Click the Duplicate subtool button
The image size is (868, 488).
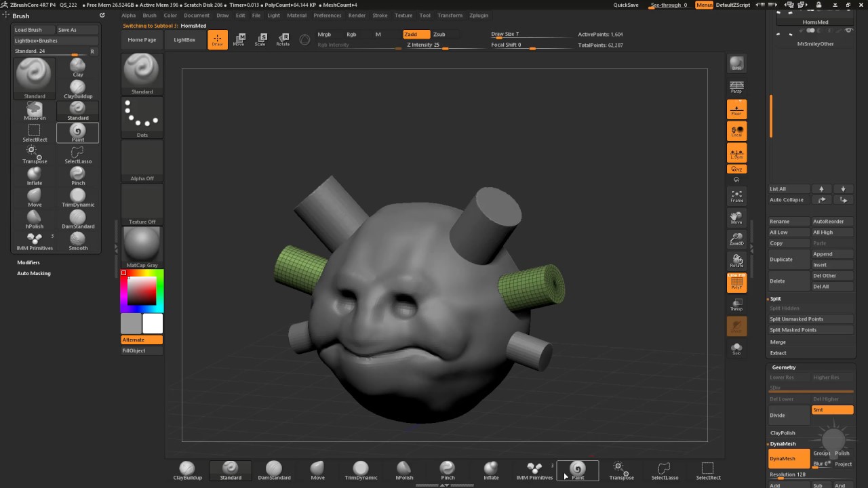(789, 260)
